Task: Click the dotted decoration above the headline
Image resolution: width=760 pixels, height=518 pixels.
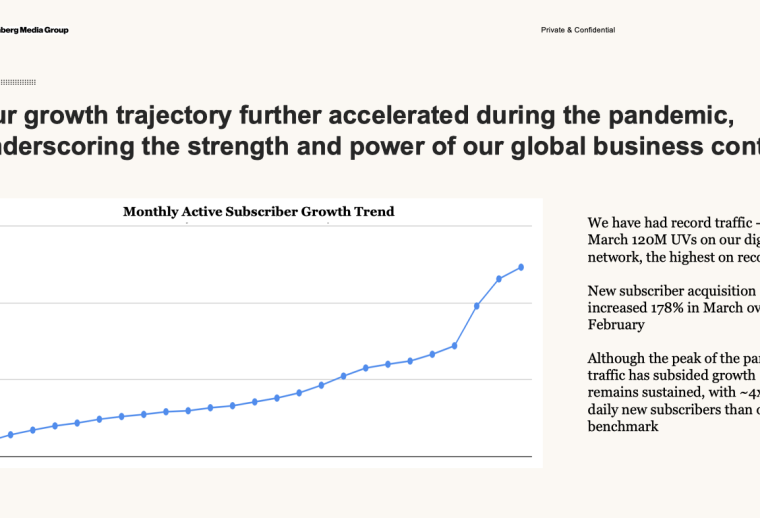Action: [x=18, y=82]
